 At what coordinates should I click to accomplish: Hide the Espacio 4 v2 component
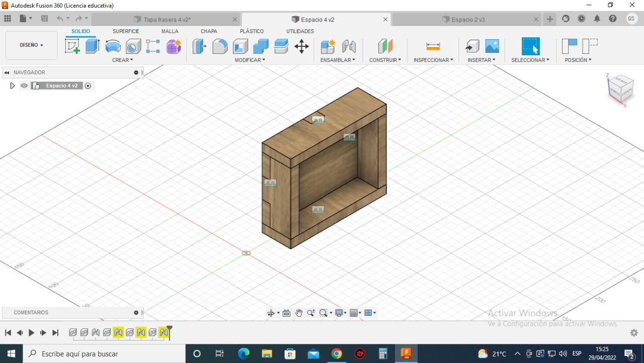point(24,85)
